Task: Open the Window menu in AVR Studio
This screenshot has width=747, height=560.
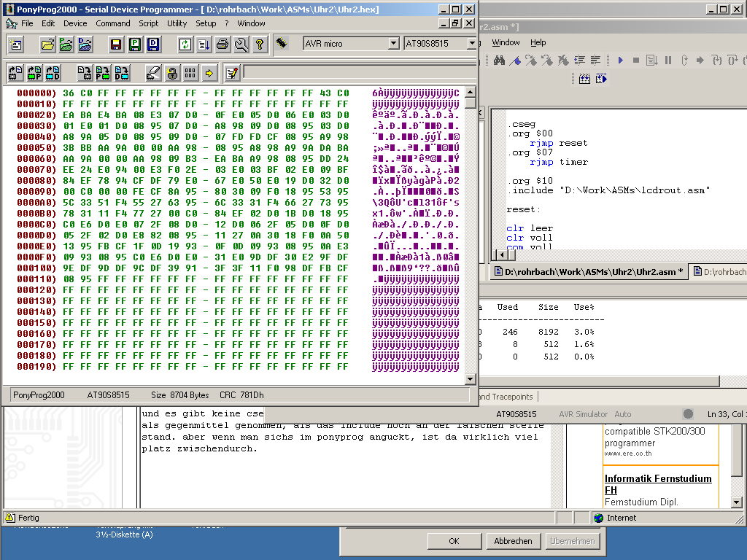Action: point(506,42)
